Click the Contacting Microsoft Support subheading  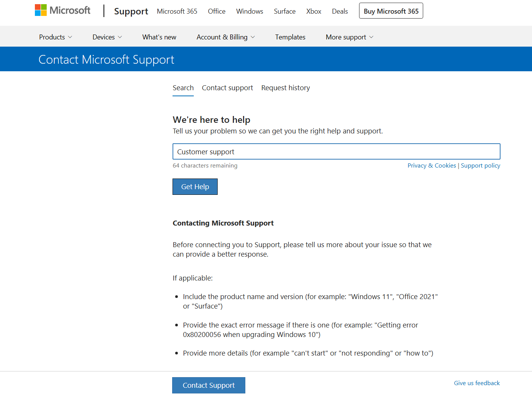(223, 223)
